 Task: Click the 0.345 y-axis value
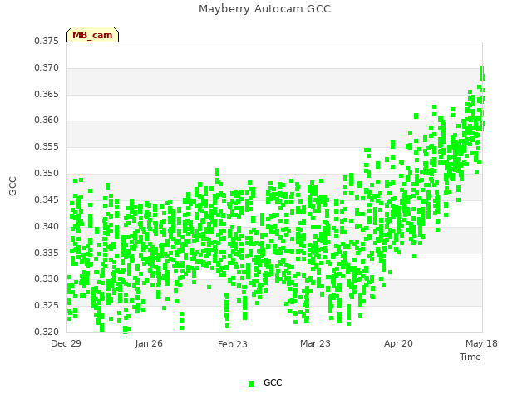[x=47, y=199]
